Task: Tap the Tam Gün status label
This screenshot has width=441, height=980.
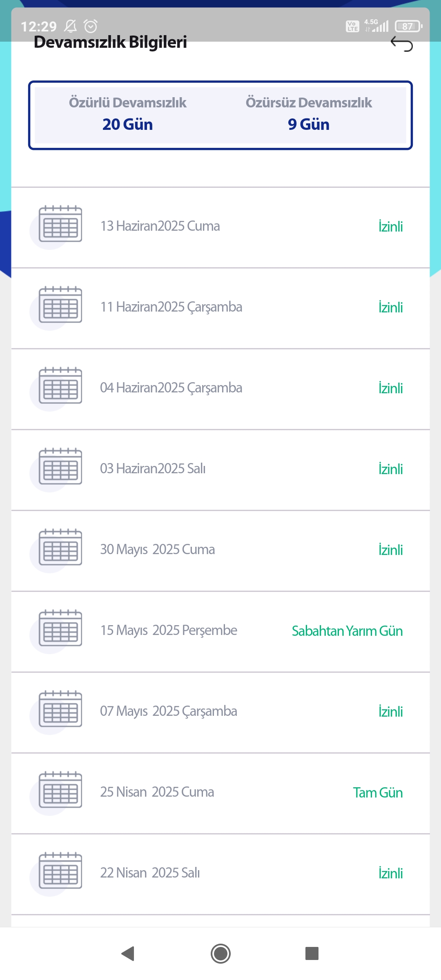Action: tap(378, 793)
